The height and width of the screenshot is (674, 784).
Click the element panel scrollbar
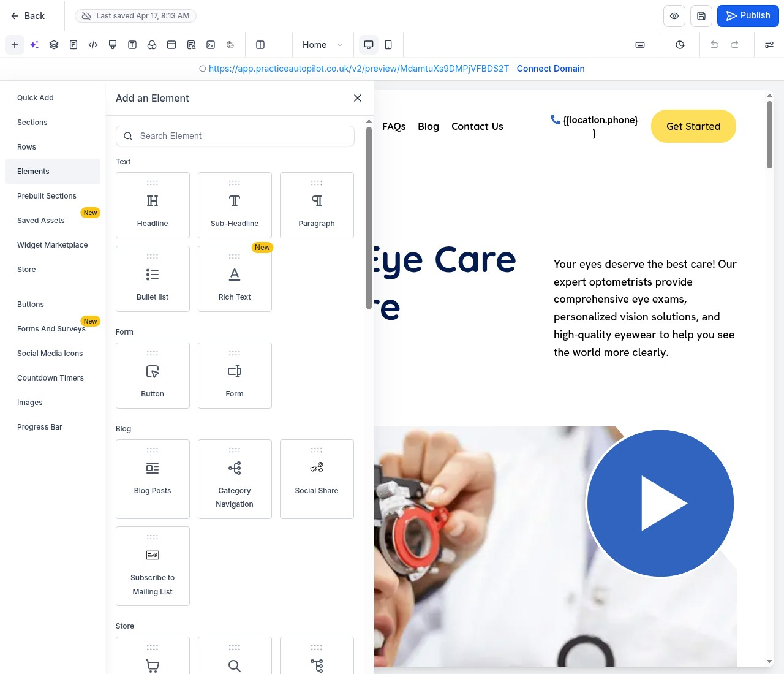click(369, 218)
